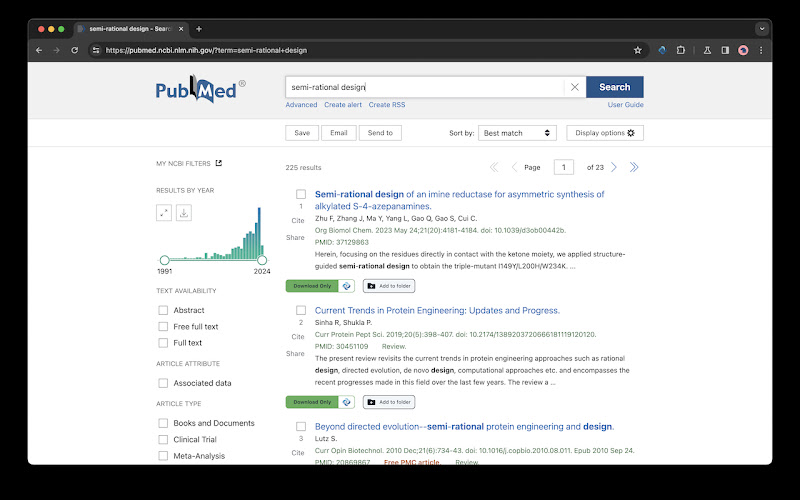The width and height of the screenshot is (800, 500).
Task: Go to previous results page arrow
Action: point(514,167)
